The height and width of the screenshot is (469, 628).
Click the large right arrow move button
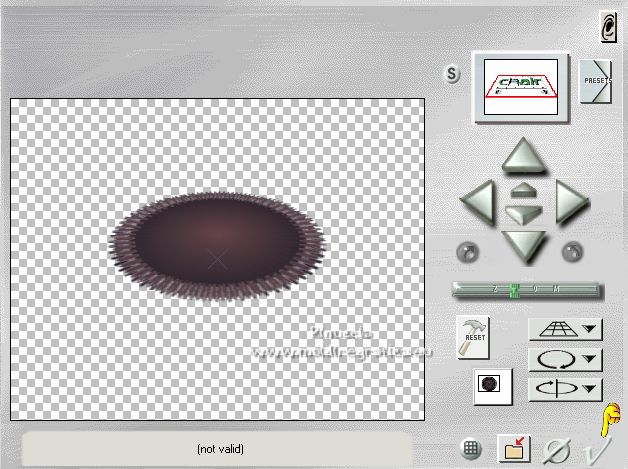tap(572, 202)
